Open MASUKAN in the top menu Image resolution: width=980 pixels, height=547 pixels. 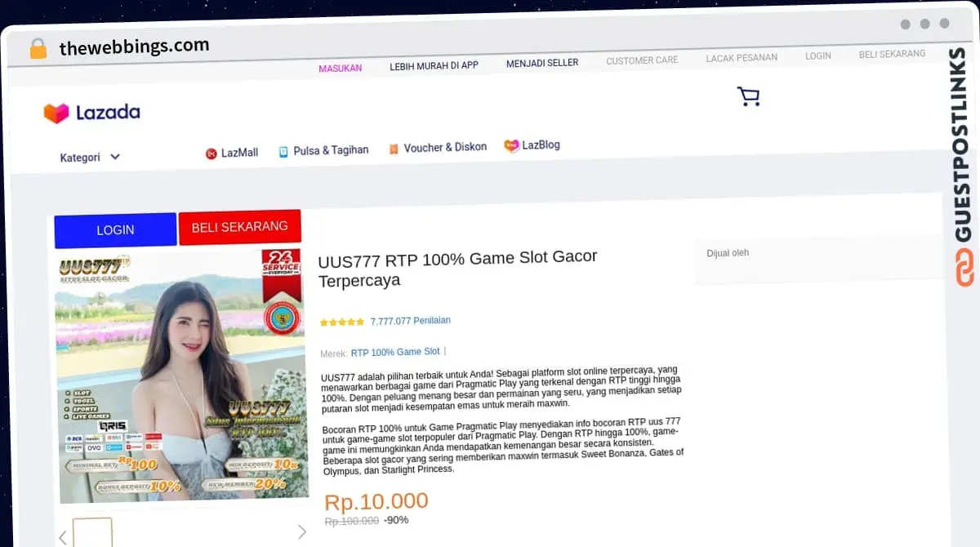[340, 69]
